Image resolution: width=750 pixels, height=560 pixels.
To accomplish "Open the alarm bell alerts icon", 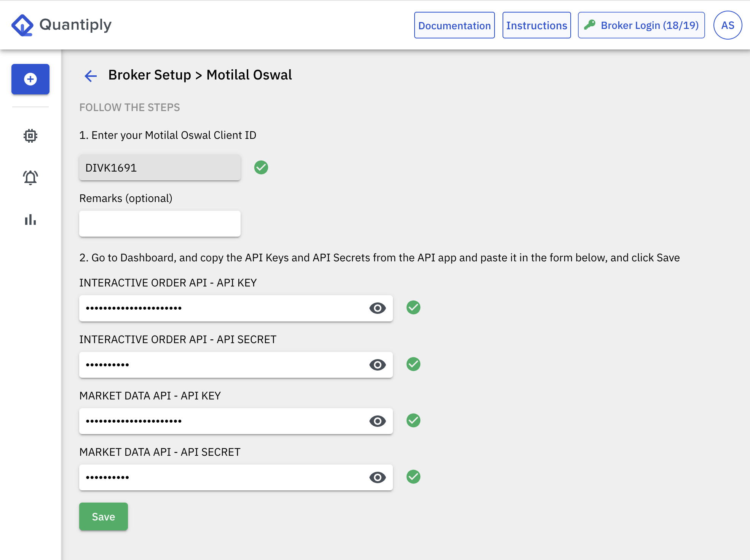I will tap(30, 178).
